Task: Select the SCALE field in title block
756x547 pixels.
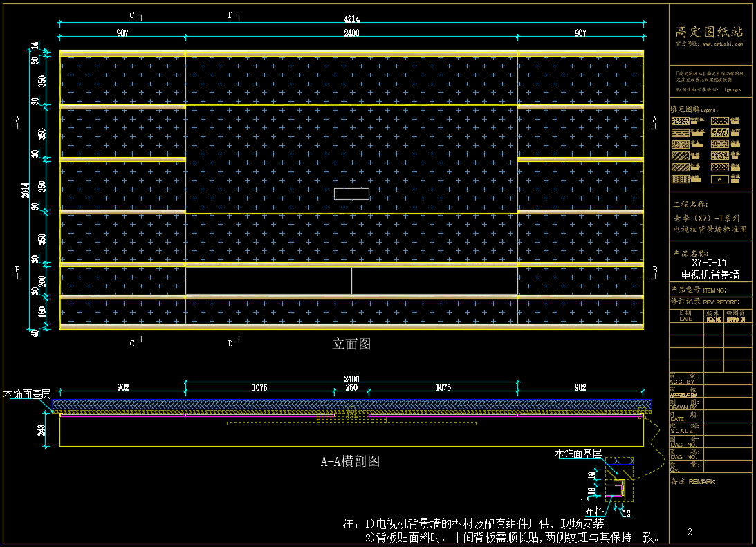Action: click(x=681, y=430)
